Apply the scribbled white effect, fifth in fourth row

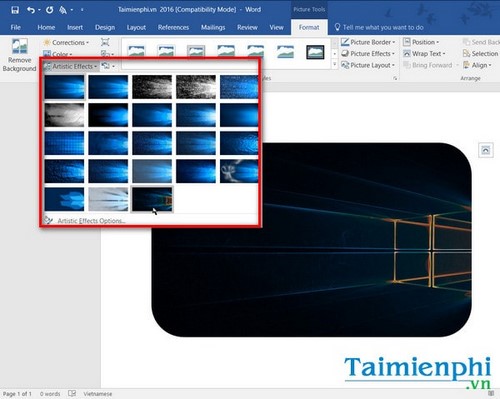[x=239, y=171]
